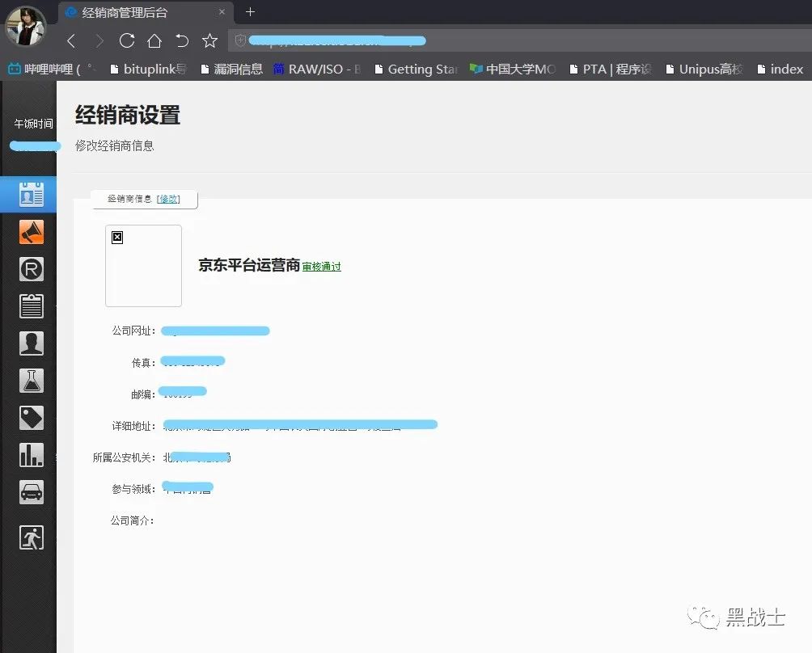Click the 所属公安机关 label
Viewport: 812px width, 653px height.
125,457
